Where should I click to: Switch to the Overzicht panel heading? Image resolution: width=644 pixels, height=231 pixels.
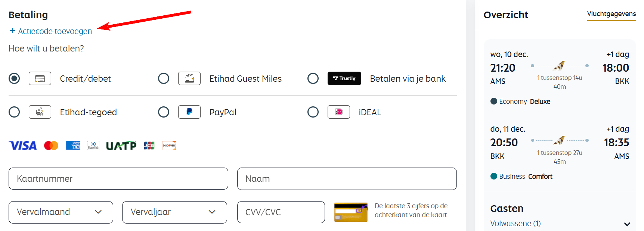point(506,15)
